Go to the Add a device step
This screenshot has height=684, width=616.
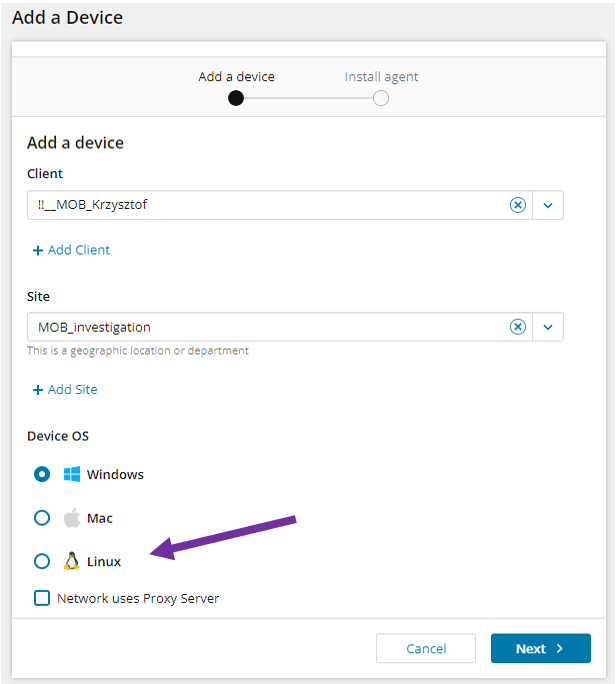pyautogui.click(x=236, y=98)
